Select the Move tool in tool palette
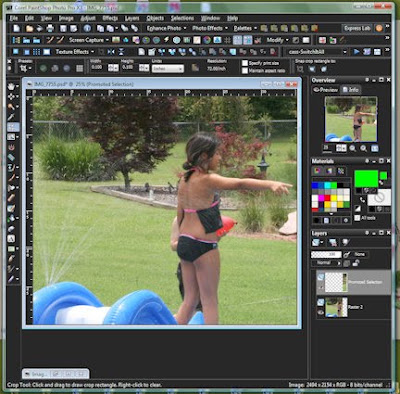400x394 pixels. (x=11, y=96)
